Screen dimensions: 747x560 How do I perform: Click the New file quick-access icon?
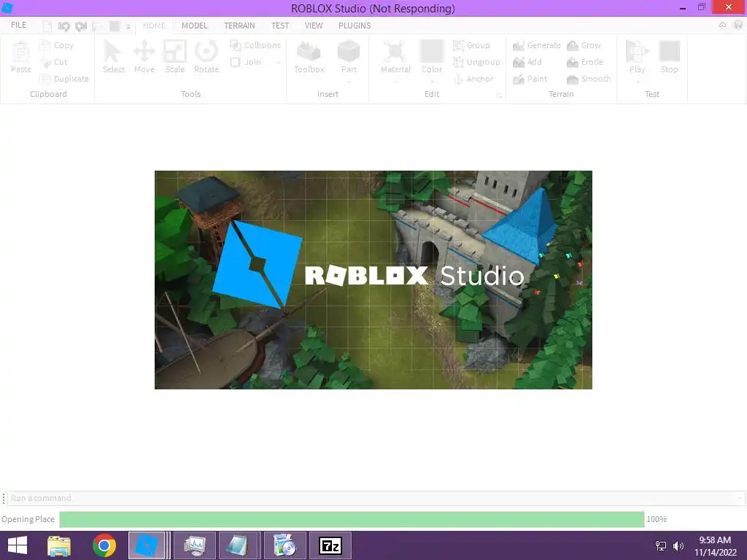click(x=47, y=26)
